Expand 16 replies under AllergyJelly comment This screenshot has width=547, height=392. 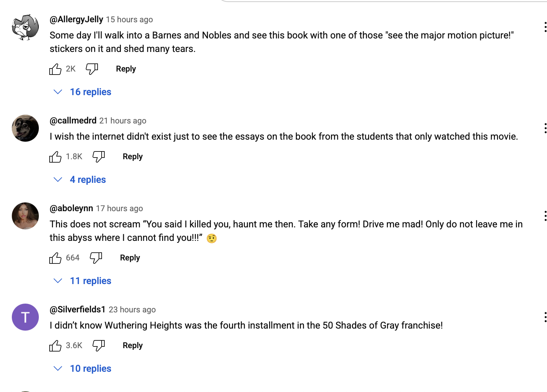point(83,92)
